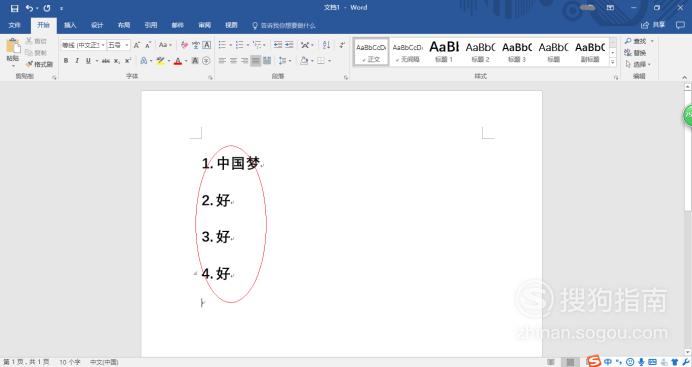Add character border icon

(x=207, y=45)
